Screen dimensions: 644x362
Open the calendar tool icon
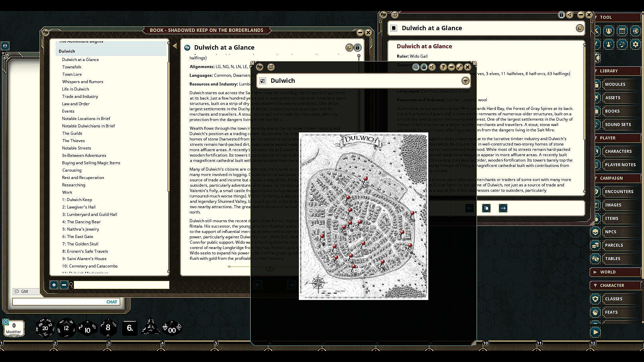coord(622,31)
